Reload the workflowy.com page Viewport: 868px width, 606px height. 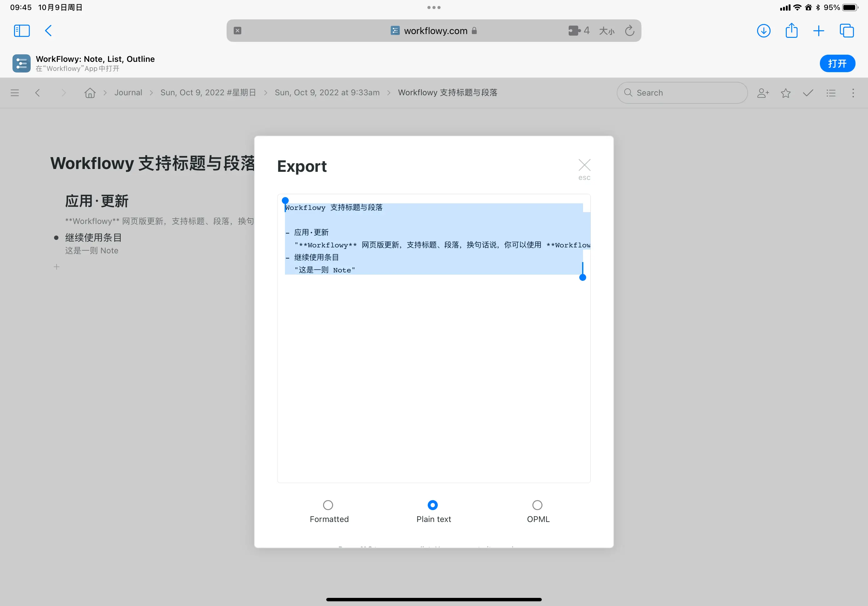pyautogui.click(x=630, y=31)
